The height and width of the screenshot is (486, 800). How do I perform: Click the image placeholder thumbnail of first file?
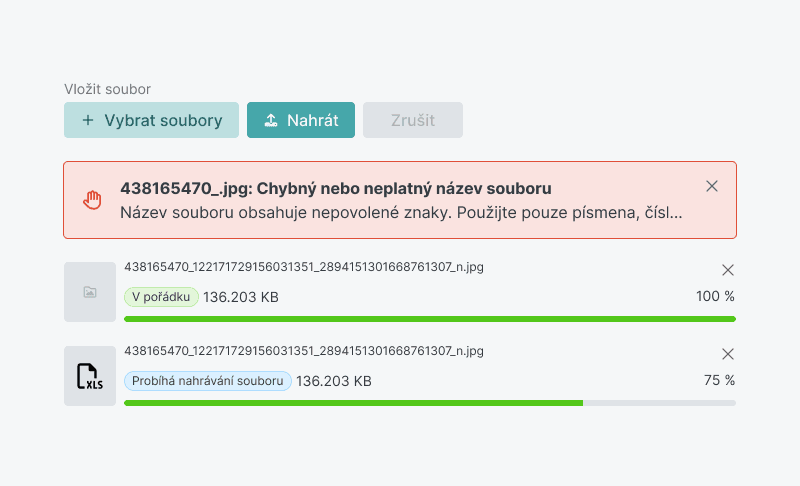coord(90,292)
